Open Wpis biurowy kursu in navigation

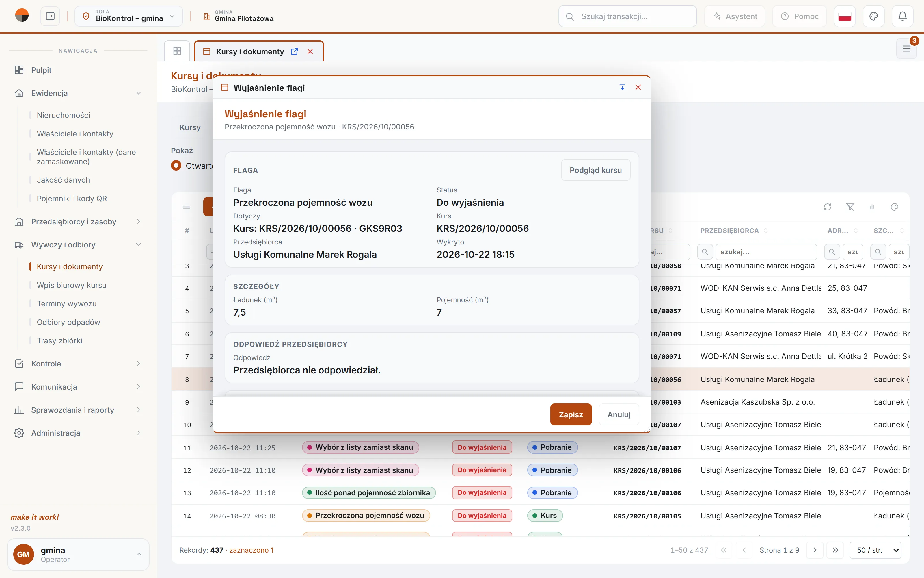[71, 285]
